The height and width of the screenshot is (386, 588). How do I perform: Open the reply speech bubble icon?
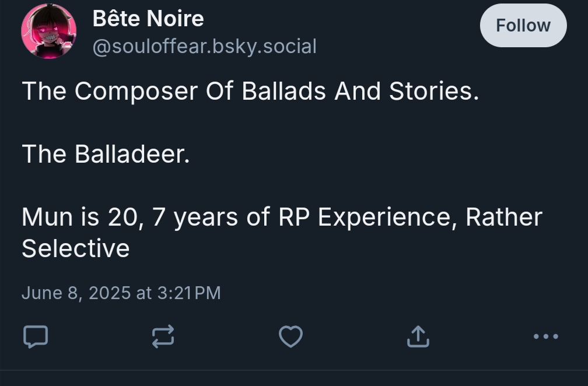tap(35, 336)
